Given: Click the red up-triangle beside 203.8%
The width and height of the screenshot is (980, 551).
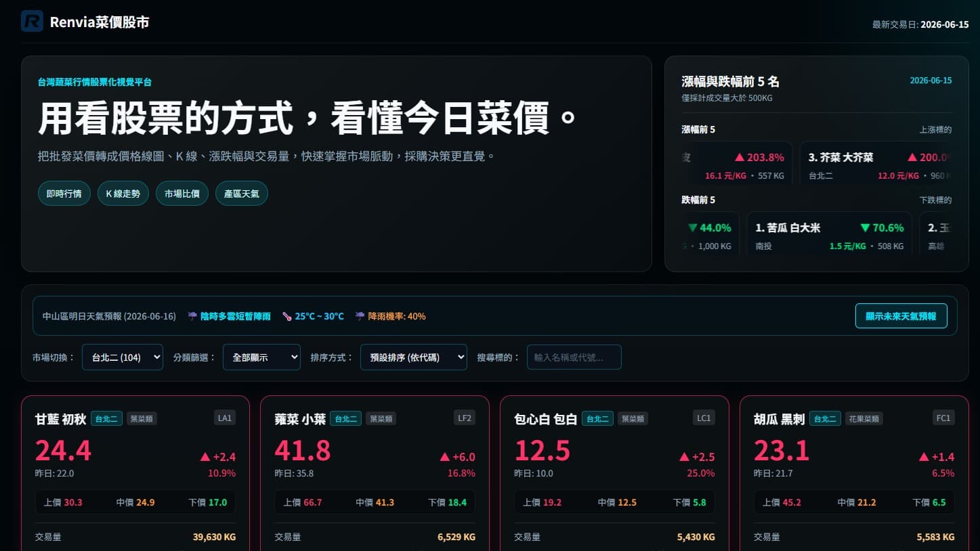Looking at the screenshot, I should 740,158.
